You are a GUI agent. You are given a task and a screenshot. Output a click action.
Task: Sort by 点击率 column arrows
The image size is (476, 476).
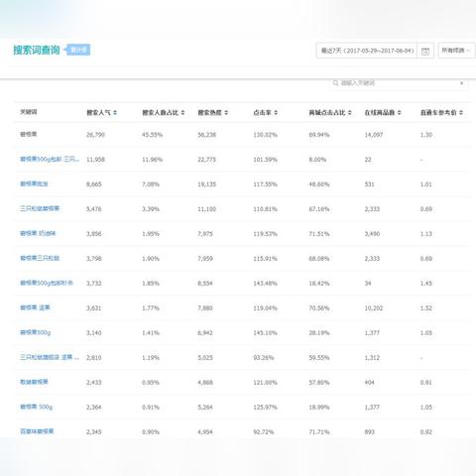276,113
